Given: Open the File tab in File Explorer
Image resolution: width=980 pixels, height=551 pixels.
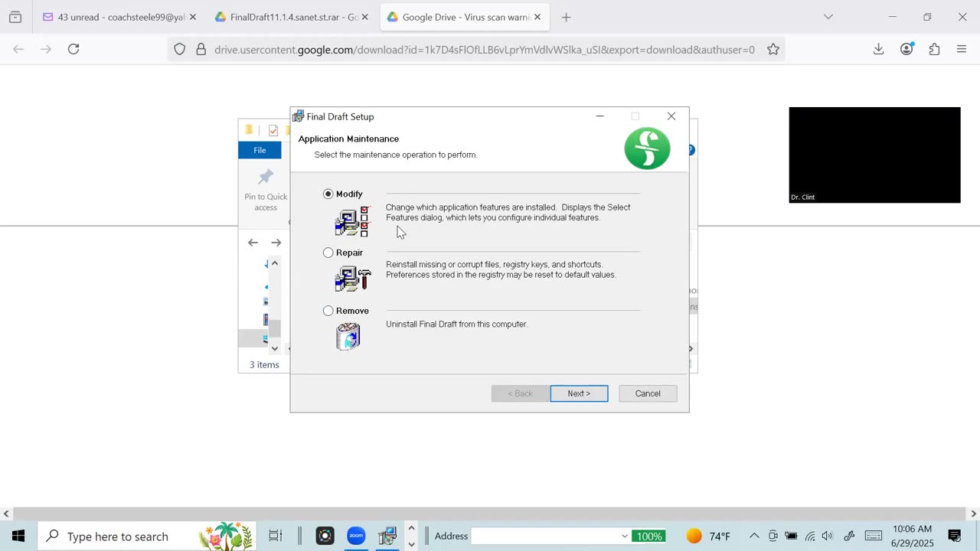Looking at the screenshot, I should (x=260, y=150).
